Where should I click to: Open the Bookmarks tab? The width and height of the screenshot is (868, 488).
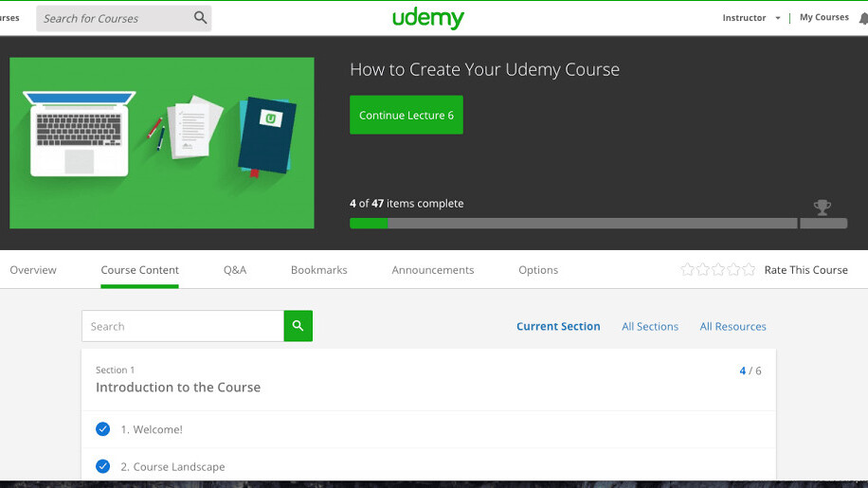tap(318, 270)
